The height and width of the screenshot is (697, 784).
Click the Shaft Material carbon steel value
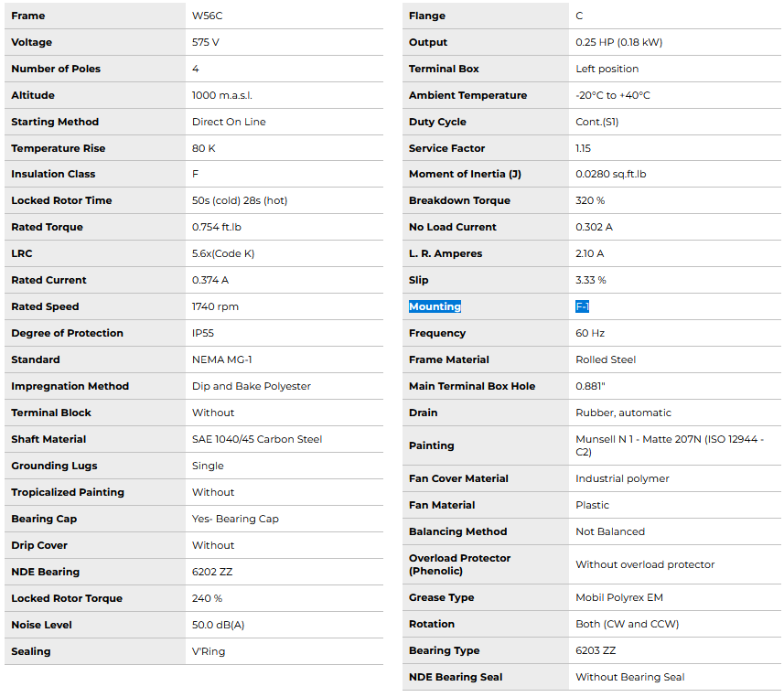[x=257, y=439]
